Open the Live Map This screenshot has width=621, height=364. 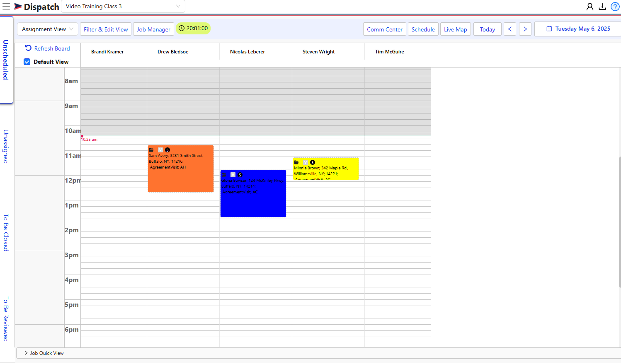tap(456, 29)
